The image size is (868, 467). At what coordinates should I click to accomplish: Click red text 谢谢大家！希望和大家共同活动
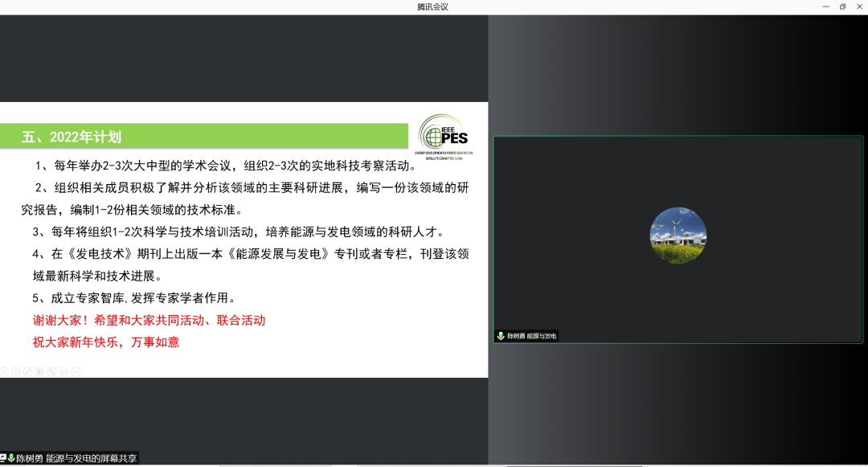pos(149,321)
